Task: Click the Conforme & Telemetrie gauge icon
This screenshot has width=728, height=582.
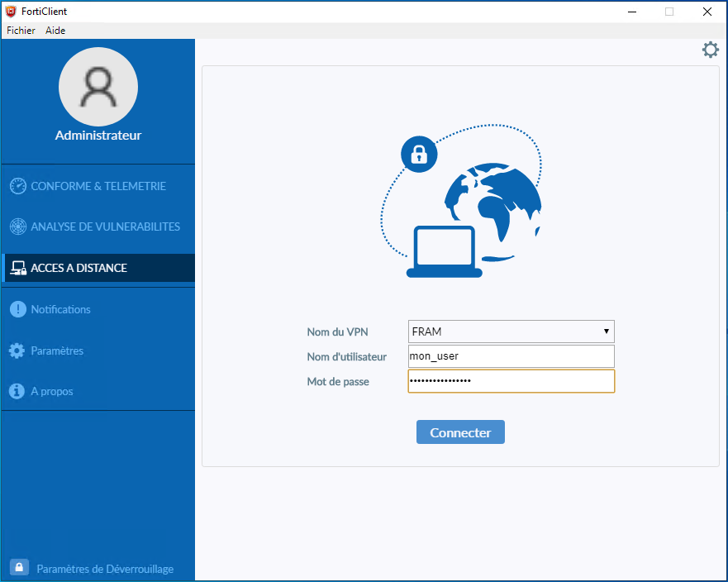Action: click(18, 186)
